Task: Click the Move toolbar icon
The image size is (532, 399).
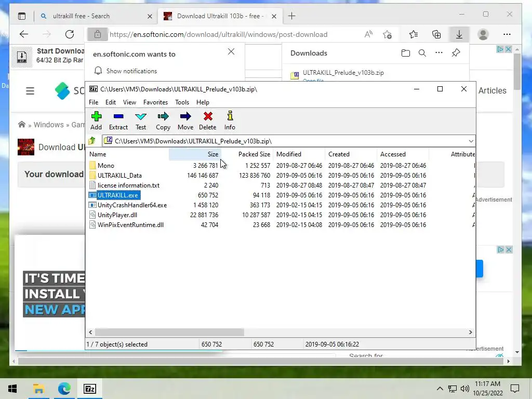Action: 185,121
